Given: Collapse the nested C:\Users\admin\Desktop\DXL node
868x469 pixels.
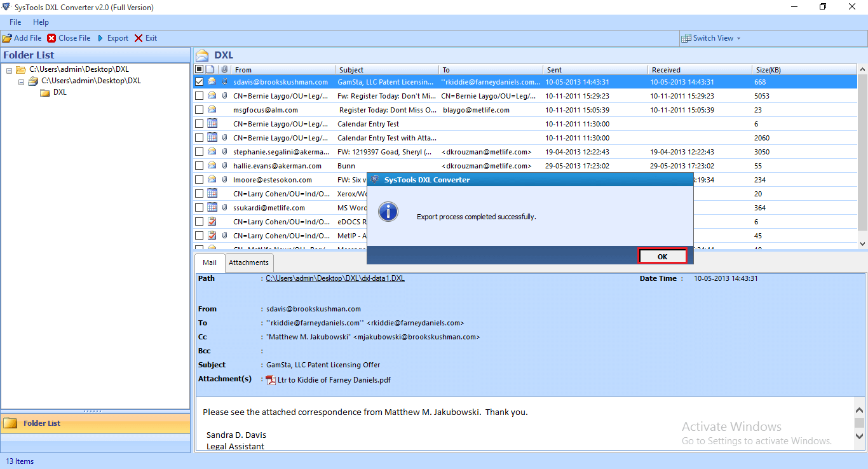Looking at the screenshot, I should pos(21,81).
